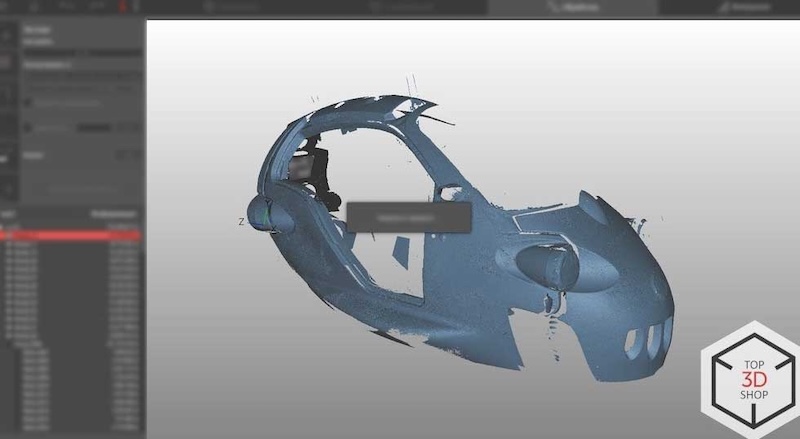This screenshot has height=439, width=800.
Task: Click the dark popup button over the model
Action: [x=408, y=217]
